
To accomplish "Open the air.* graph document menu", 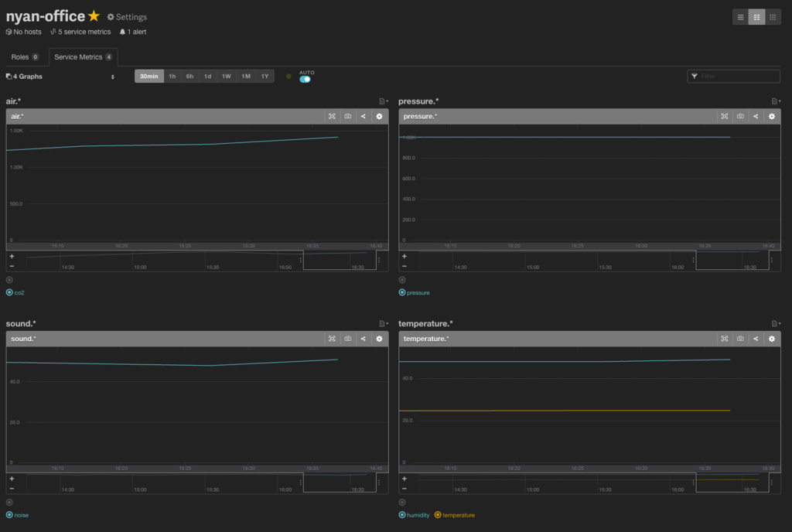I will (x=384, y=101).
